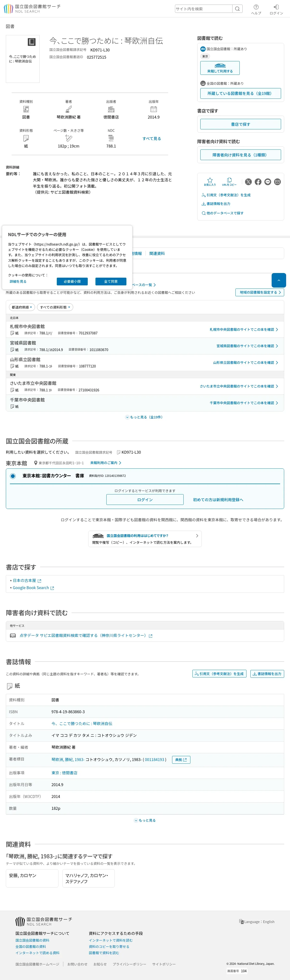Image resolution: width=290 pixels, height=980 pixels.
Task: Open 詳細を見る in cookie notice
Action: [18, 282]
